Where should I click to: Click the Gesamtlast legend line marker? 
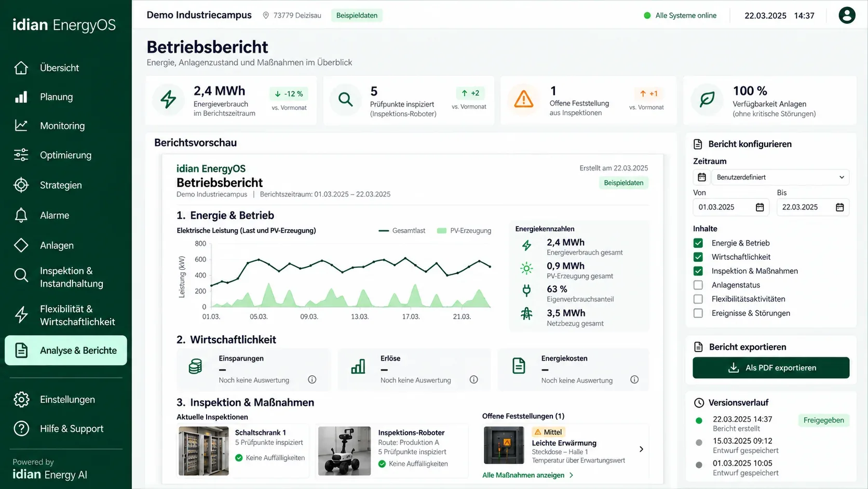click(384, 231)
